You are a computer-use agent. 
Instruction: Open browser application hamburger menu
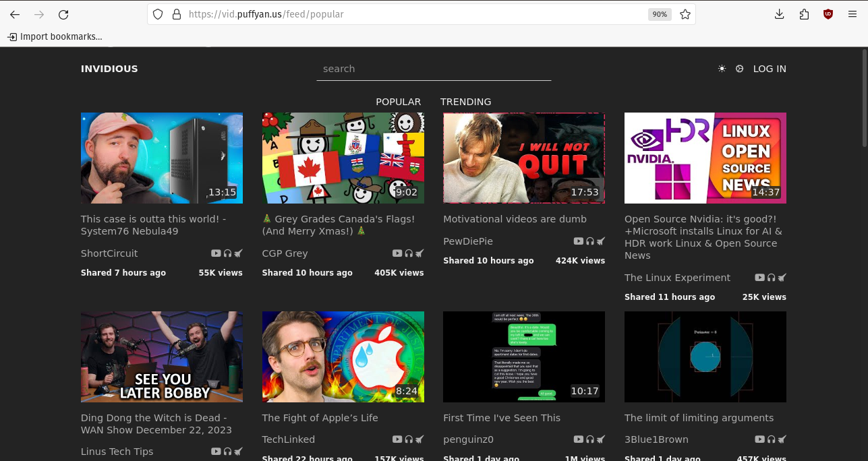tap(852, 14)
